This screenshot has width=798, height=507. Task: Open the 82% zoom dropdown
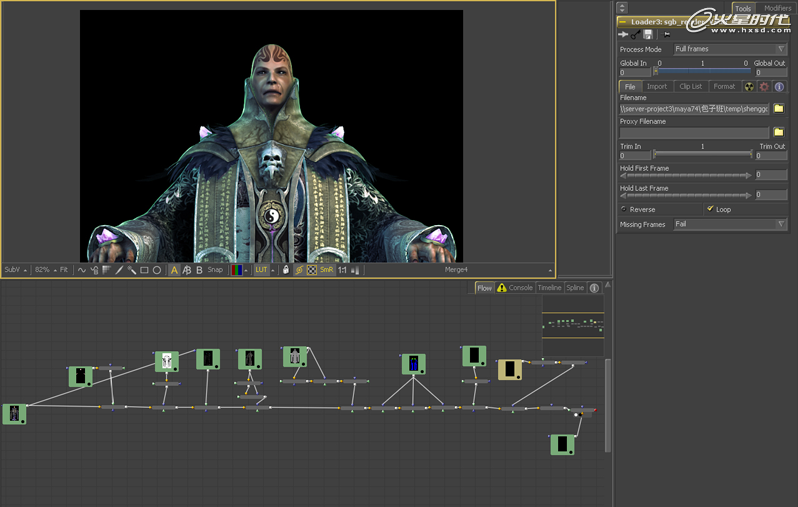(x=45, y=270)
